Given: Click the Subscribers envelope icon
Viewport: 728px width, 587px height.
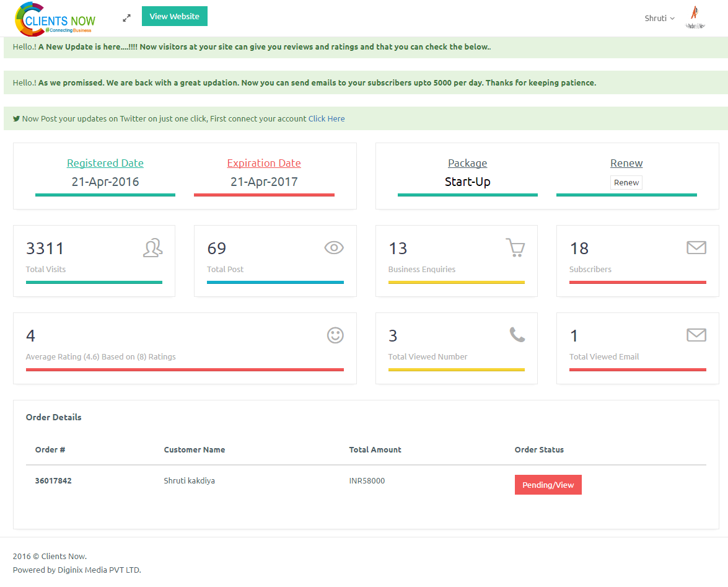Looking at the screenshot, I should coord(696,247).
